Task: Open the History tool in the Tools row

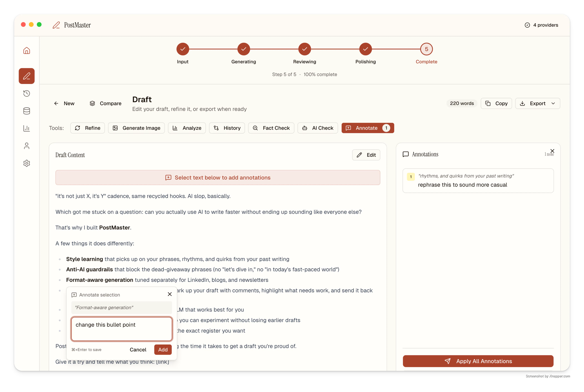Action: 227,128
